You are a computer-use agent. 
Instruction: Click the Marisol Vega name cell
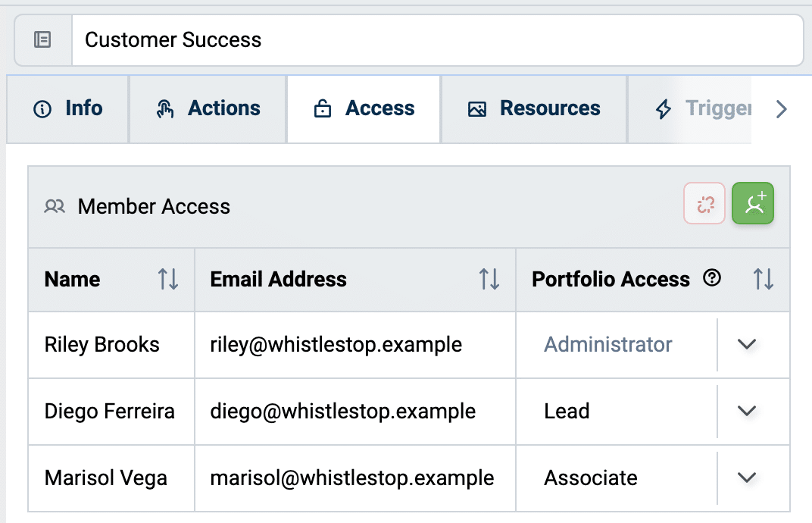(111, 478)
